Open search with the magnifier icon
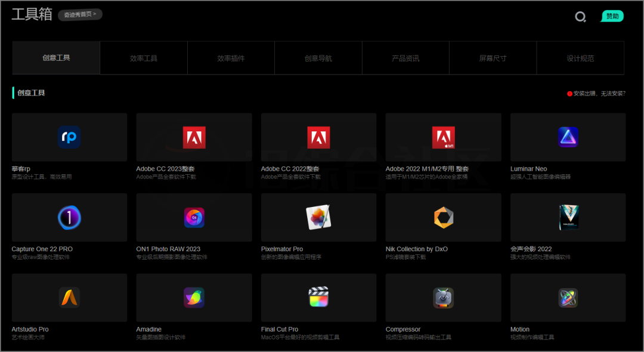Image resolution: width=644 pixels, height=352 pixels. (x=580, y=17)
